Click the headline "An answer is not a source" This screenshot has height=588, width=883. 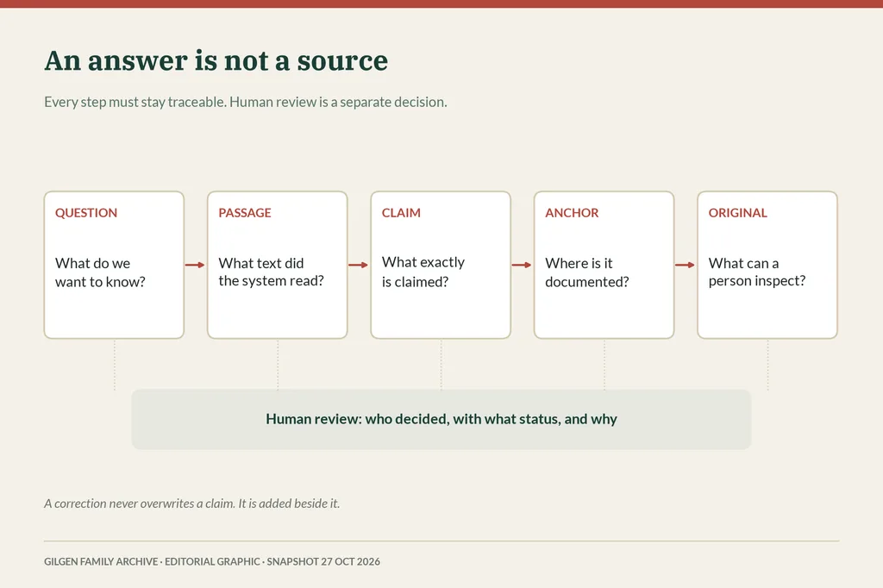tap(216, 61)
